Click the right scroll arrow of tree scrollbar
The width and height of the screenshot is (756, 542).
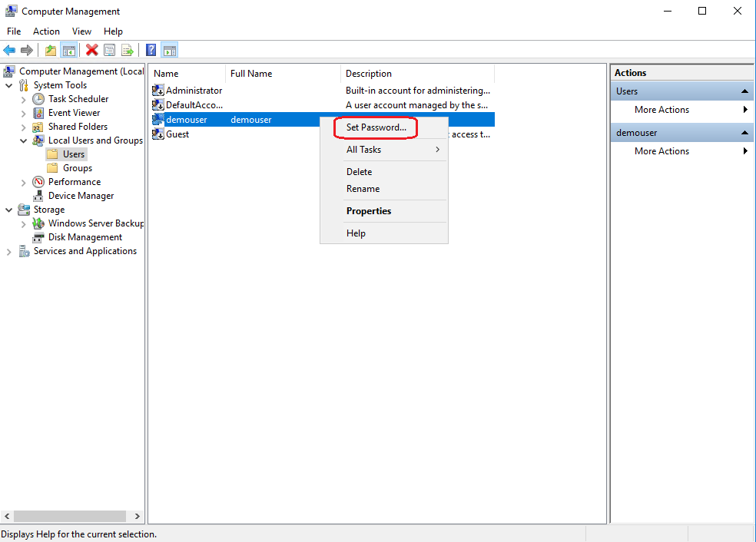138,516
